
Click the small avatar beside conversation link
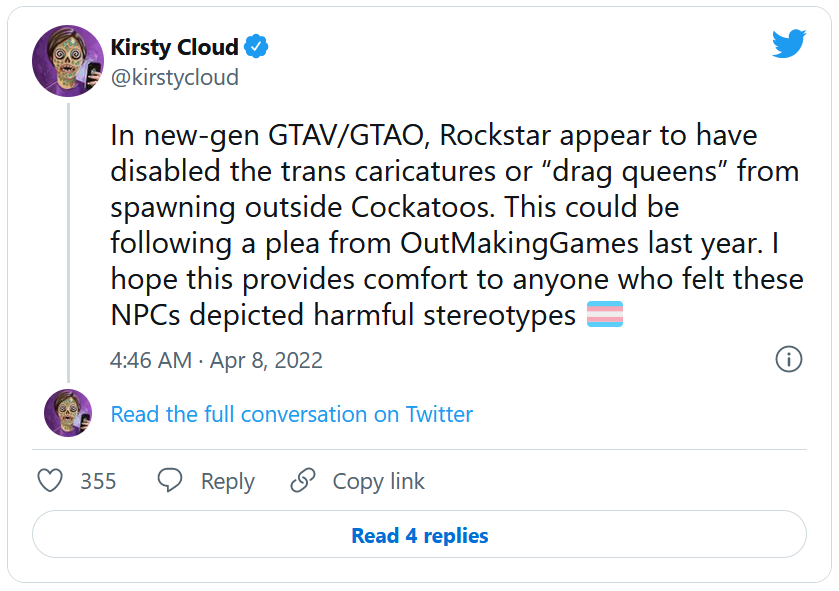(x=68, y=414)
